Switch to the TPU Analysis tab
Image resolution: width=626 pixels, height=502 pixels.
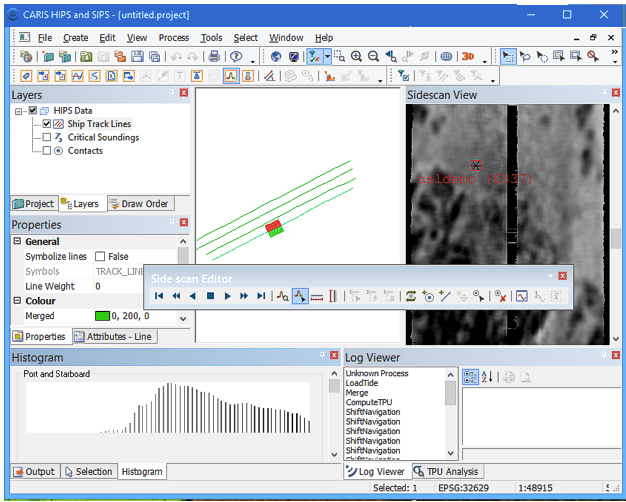click(x=447, y=471)
